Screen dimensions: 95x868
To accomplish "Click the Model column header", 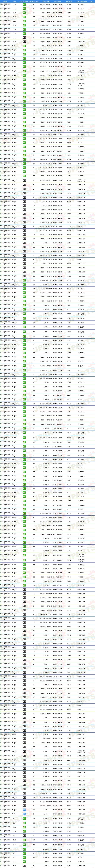I will pos(14,1).
